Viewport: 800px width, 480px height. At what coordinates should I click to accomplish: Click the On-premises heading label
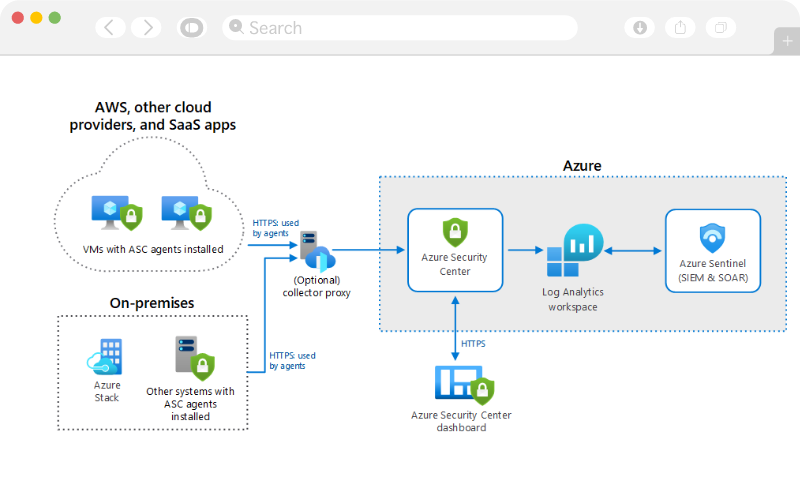pos(152,302)
